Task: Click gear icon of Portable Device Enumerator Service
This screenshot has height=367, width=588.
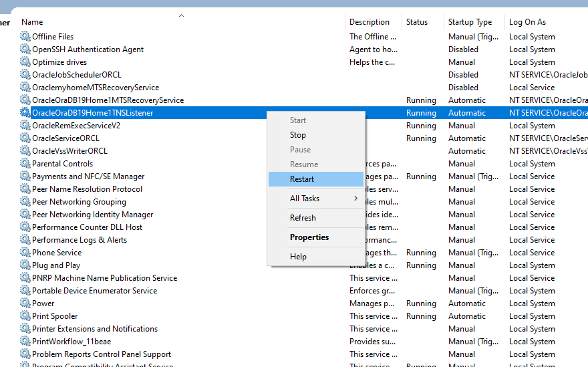Action: point(25,291)
